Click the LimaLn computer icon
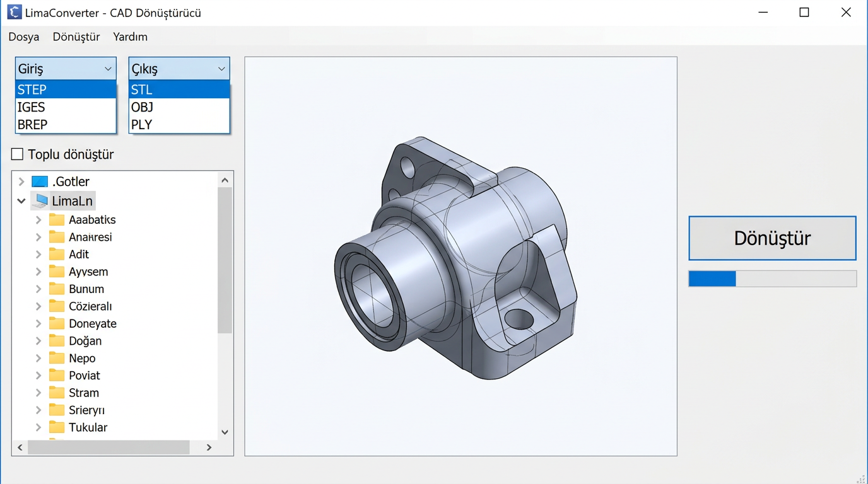 40,201
